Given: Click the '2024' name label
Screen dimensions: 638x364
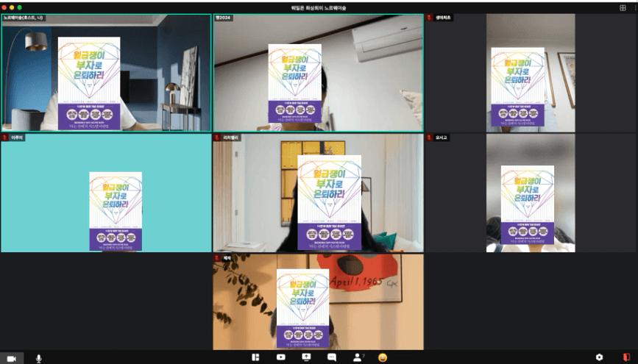Looking at the screenshot, I should pyautogui.click(x=223, y=18).
